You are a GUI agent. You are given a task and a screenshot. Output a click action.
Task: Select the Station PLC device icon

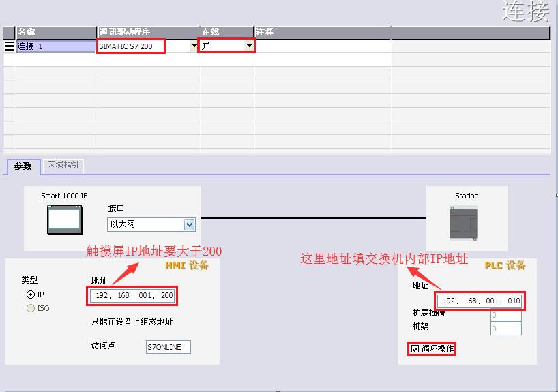[467, 222]
